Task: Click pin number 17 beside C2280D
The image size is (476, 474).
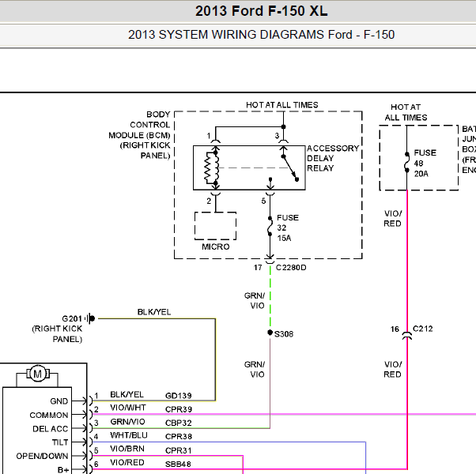Action: pyautogui.click(x=258, y=268)
